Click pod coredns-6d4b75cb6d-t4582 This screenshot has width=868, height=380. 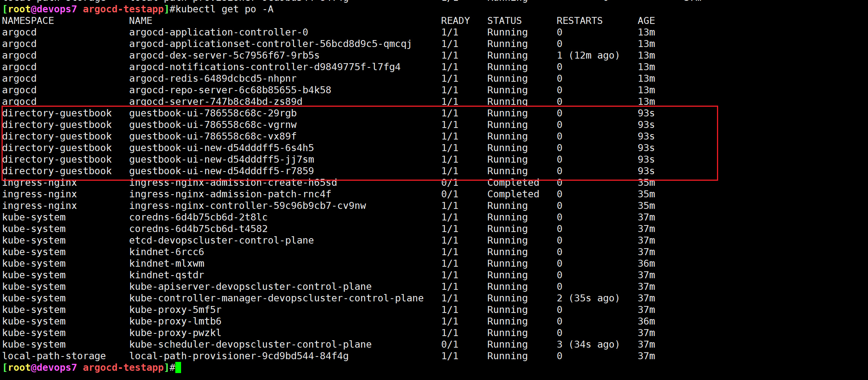coord(198,229)
